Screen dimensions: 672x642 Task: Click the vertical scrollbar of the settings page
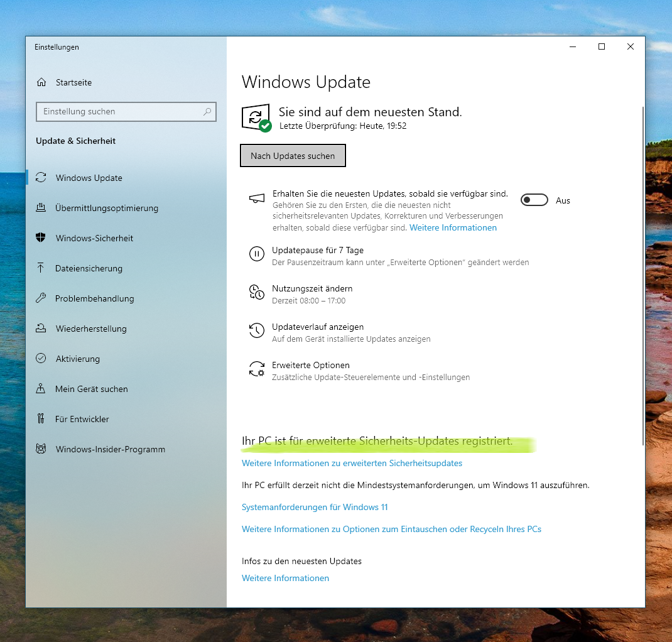[643, 276]
